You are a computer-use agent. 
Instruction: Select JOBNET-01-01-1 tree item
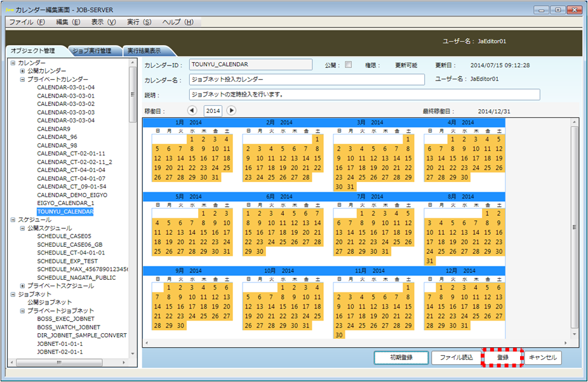(x=60, y=344)
